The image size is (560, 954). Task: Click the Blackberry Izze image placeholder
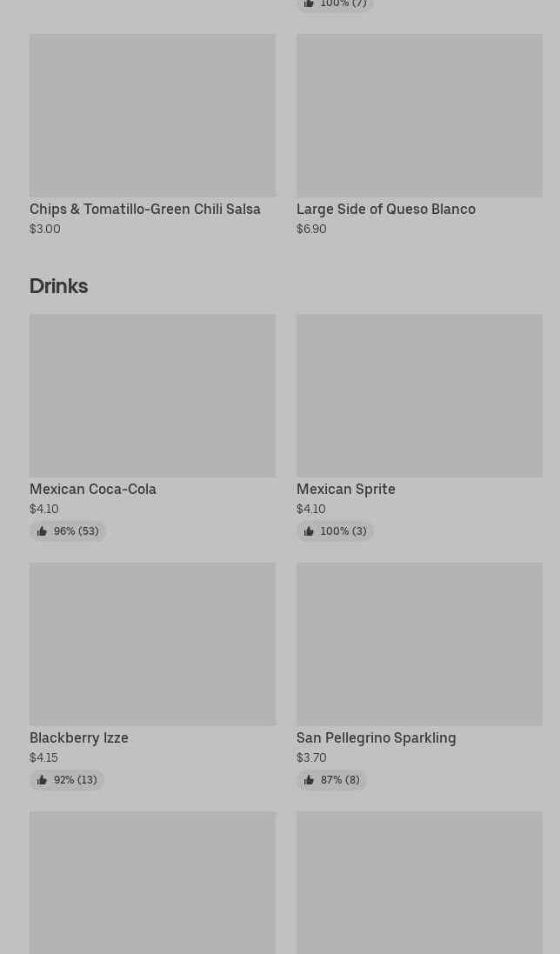(x=152, y=644)
